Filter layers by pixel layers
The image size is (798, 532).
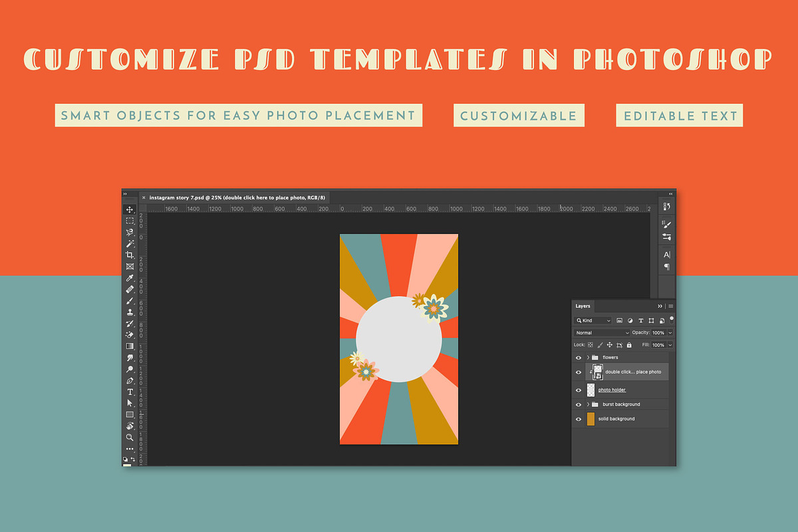click(x=619, y=321)
